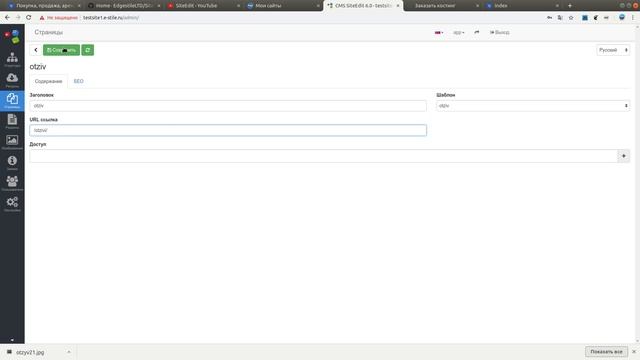Switch to the Мои сайты browser tab

[x=282, y=6]
